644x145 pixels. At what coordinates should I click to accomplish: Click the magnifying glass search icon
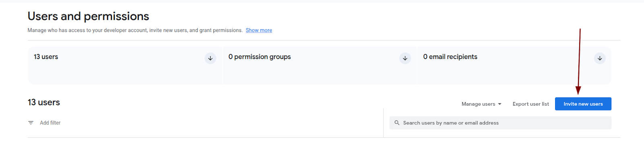(x=397, y=123)
